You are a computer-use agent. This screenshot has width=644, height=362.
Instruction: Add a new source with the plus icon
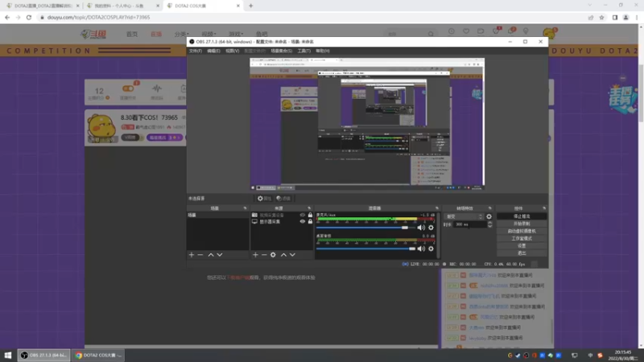pyautogui.click(x=255, y=255)
